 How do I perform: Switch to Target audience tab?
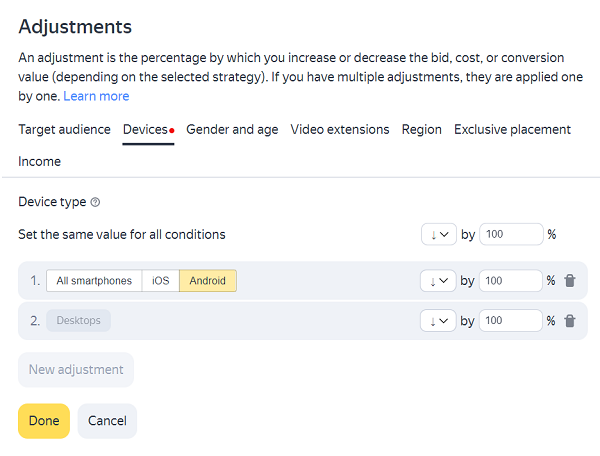pos(64,129)
